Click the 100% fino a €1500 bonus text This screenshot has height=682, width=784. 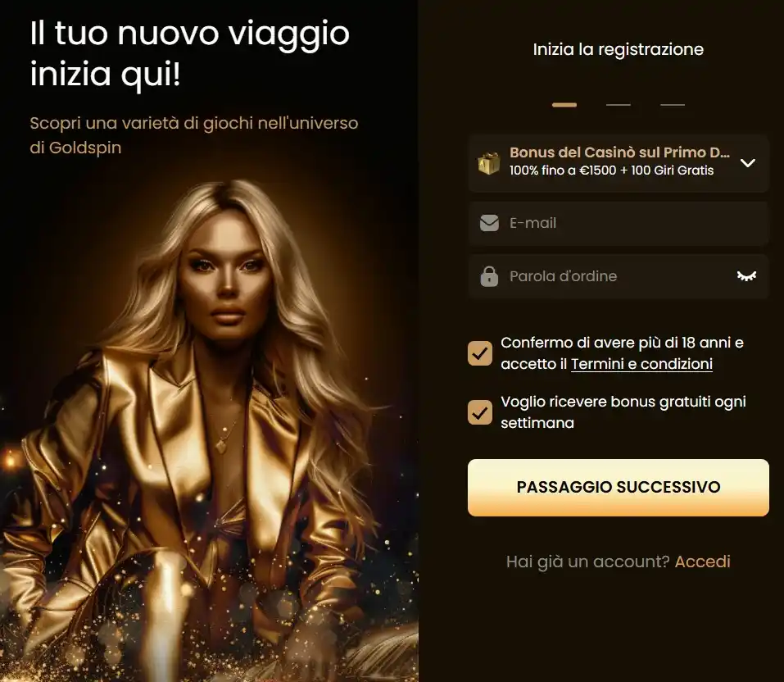tap(611, 170)
